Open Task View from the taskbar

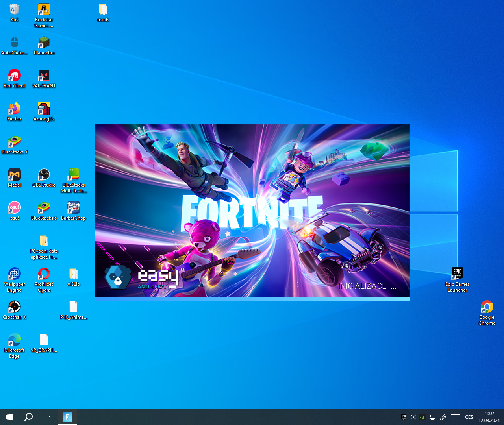click(47, 417)
